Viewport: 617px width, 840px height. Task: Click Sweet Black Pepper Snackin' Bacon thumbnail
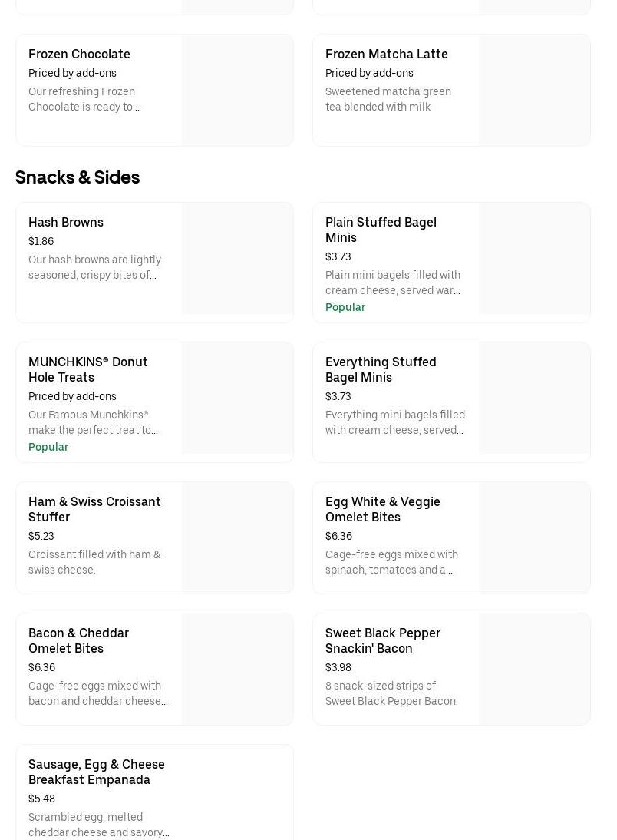[534, 669]
